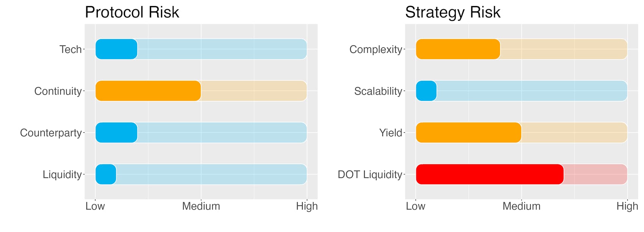This screenshot has height=232, width=644.
Task: Click Low label under Protocol Risk
Action: (x=95, y=206)
